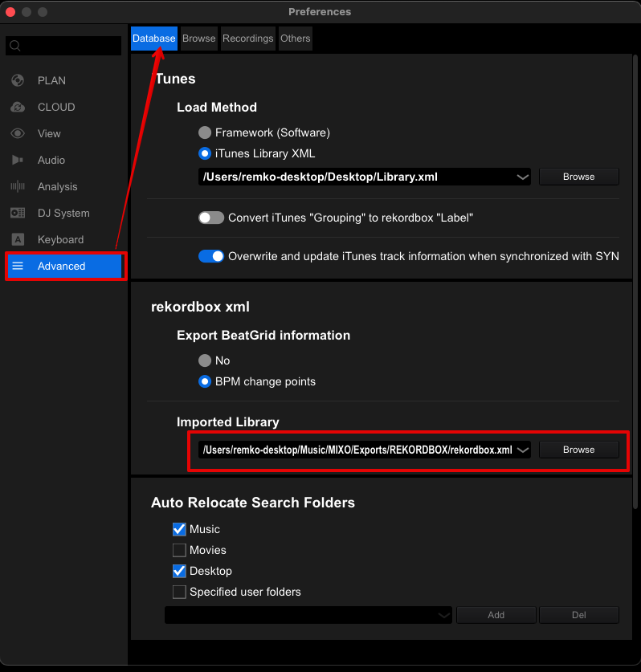Click the Audio speaker icon
Screen dimensions: 641x672
click(18, 160)
